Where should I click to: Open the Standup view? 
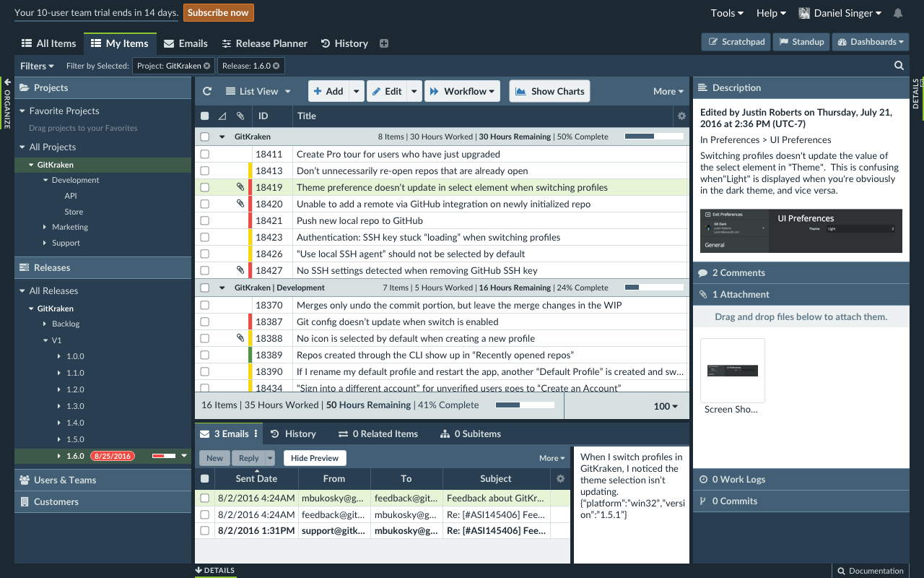point(801,42)
